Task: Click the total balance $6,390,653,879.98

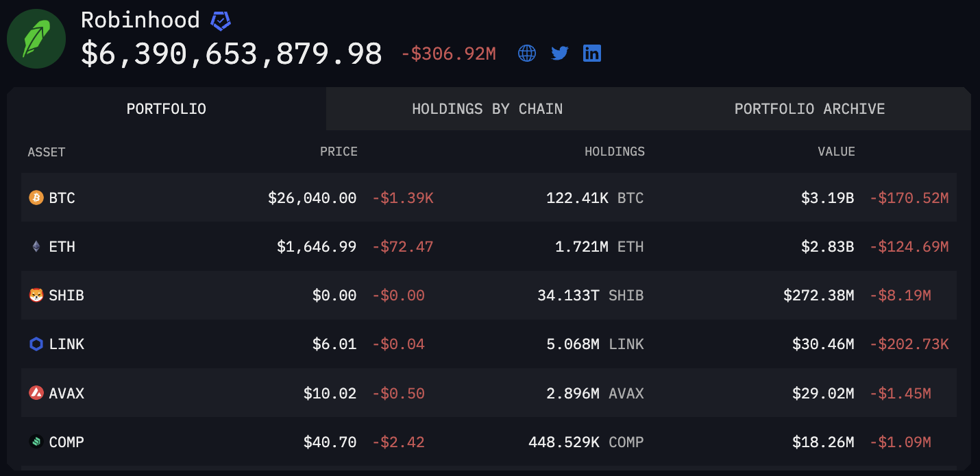Action: click(232, 53)
